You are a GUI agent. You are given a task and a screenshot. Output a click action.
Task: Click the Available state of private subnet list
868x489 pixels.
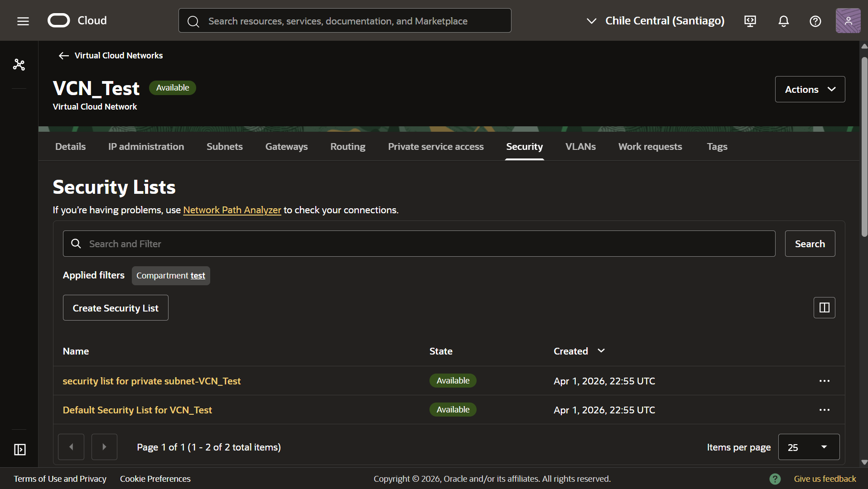point(453,381)
